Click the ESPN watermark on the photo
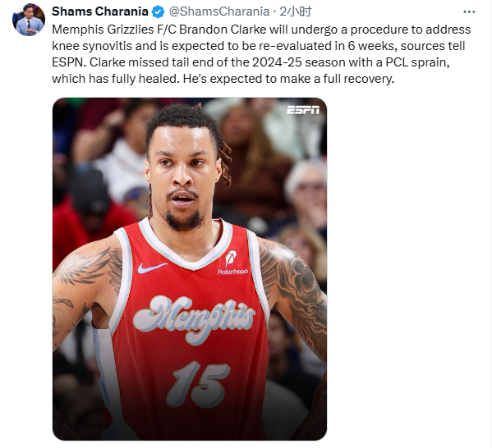This screenshot has height=448, width=492. [303, 110]
